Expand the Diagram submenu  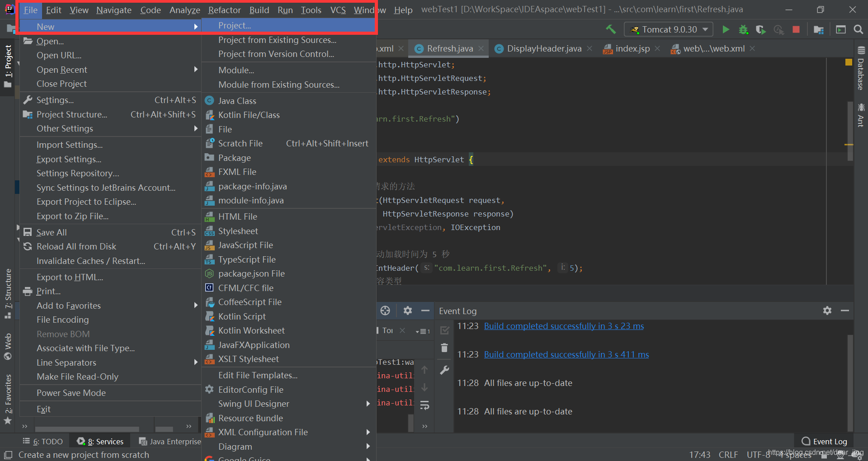tap(289, 447)
